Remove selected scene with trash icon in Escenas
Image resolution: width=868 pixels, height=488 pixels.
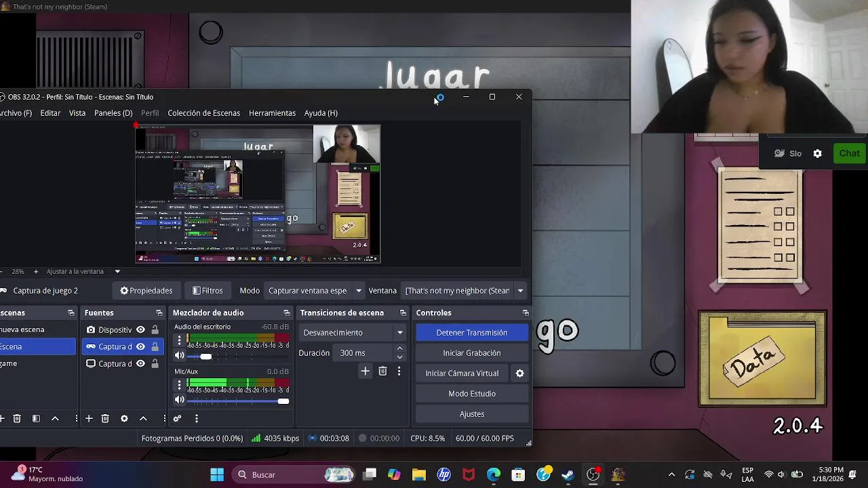(x=17, y=419)
